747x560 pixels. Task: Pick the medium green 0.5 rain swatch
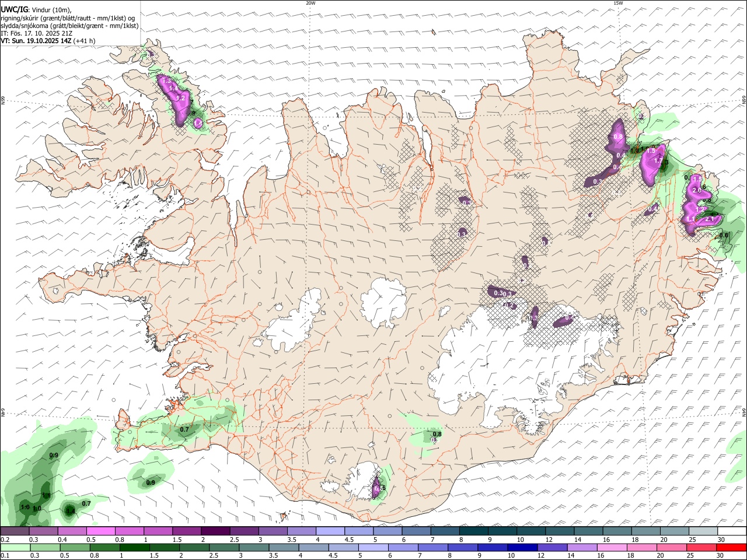(75, 547)
